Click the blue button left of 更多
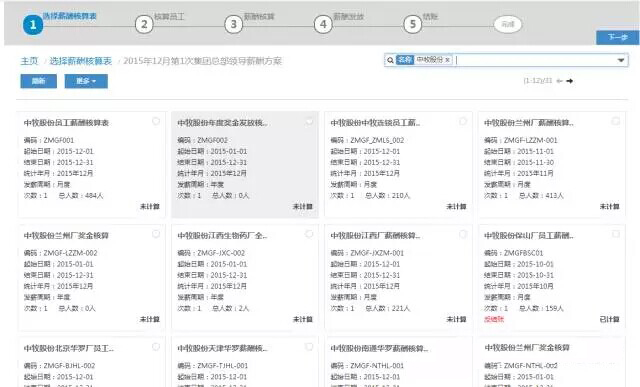Viewport: 640px width, 387px height. coord(39,81)
